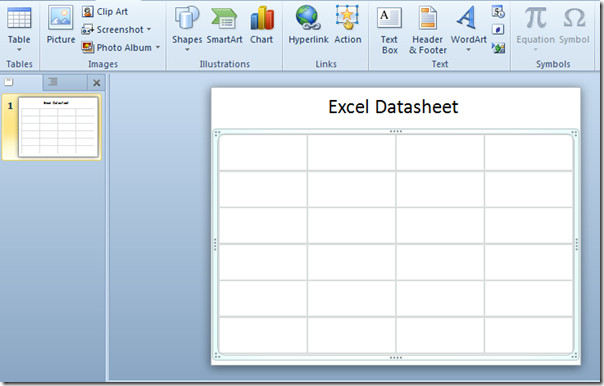Click the Illustrations group label

[225, 64]
